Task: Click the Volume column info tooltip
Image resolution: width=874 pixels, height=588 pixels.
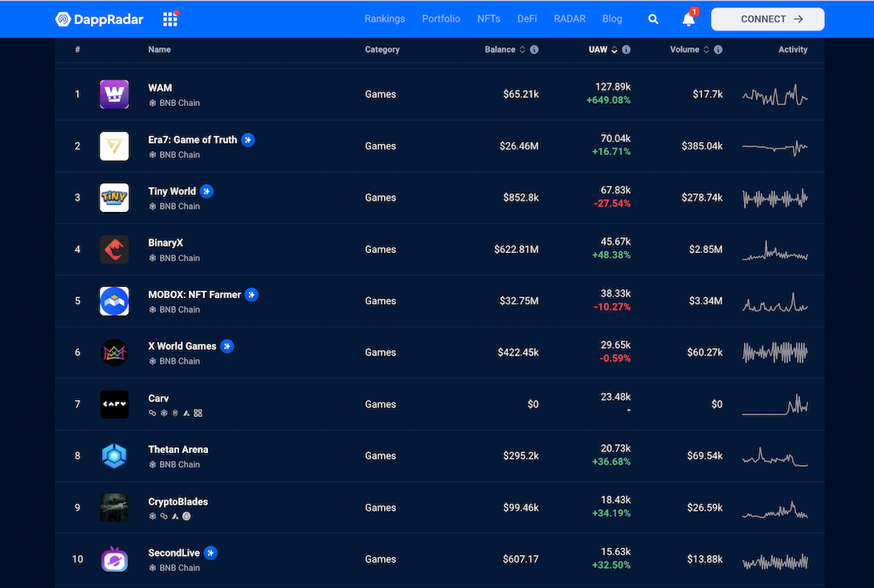Action: point(717,49)
